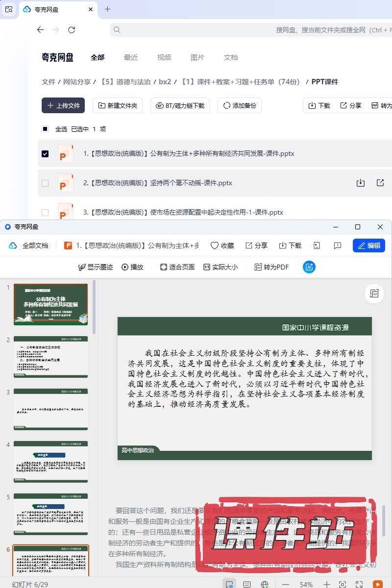Click the download icon on file 2 row
This screenshot has width=392, height=588.
pos(361,183)
